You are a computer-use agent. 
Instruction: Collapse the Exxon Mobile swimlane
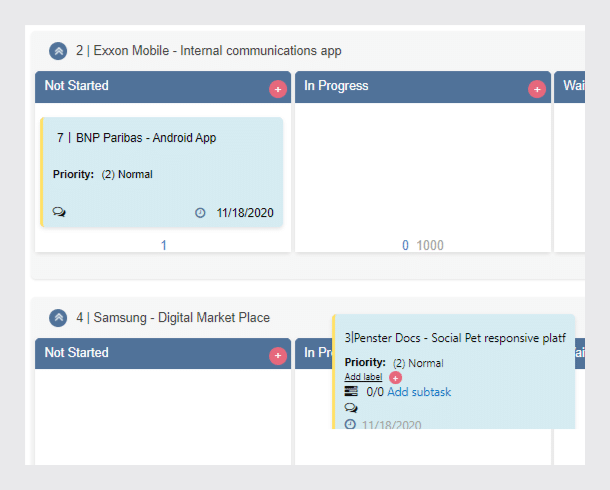58,51
